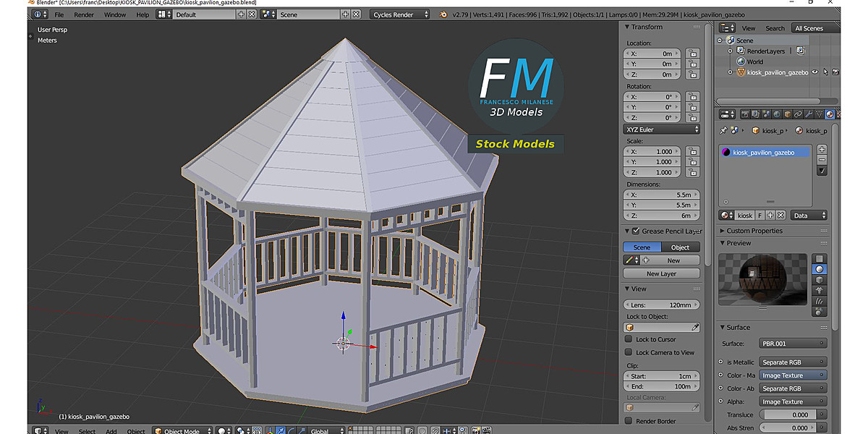Open the Object Mode dropdown
868x434 pixels.
coord(182,430)
